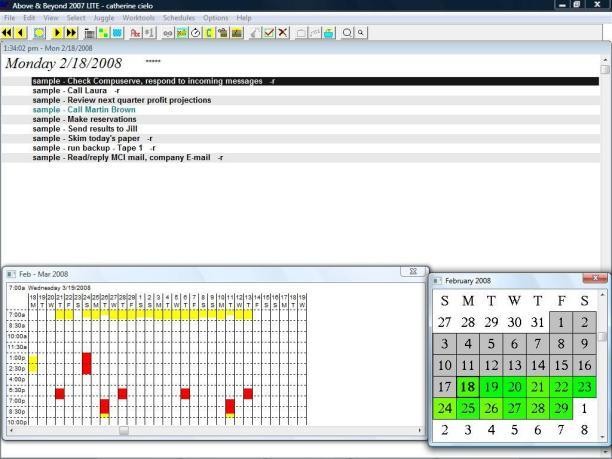Pick February 19 in the calendar

pyautogui.click(x=491, y=387)
